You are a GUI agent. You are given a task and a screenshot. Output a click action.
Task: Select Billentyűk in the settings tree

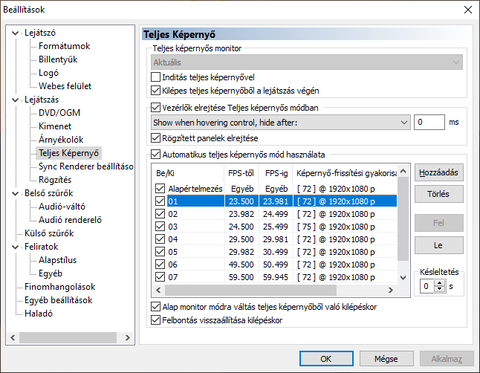coord(58,59)
